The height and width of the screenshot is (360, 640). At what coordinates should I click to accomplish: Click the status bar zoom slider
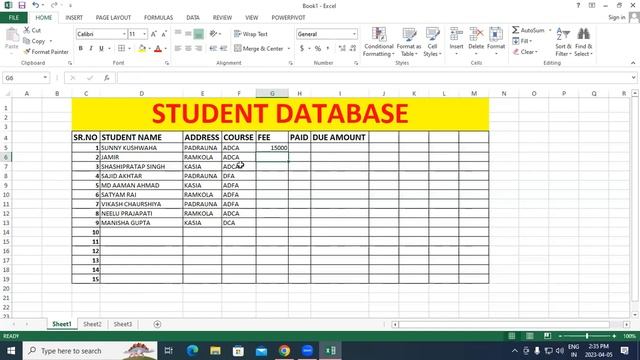587,336
